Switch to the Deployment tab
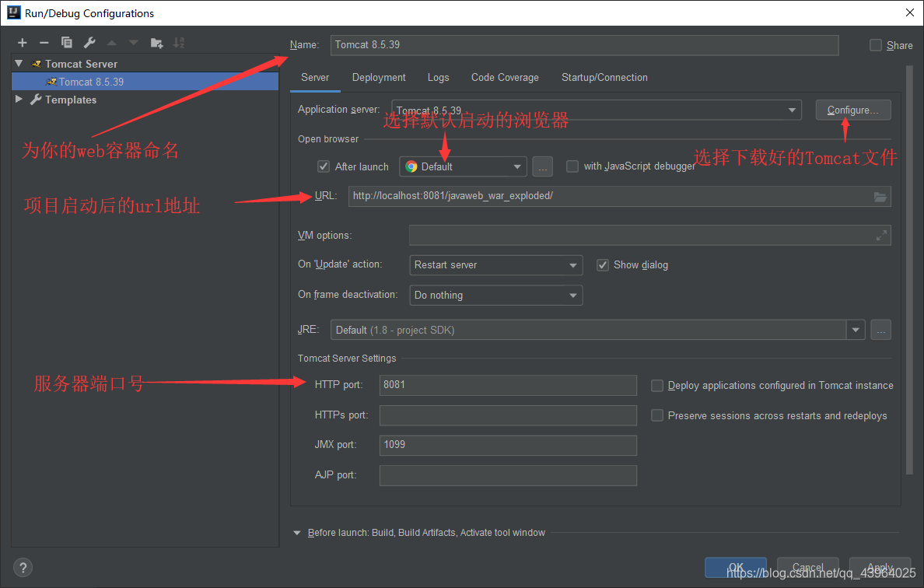 379,77
